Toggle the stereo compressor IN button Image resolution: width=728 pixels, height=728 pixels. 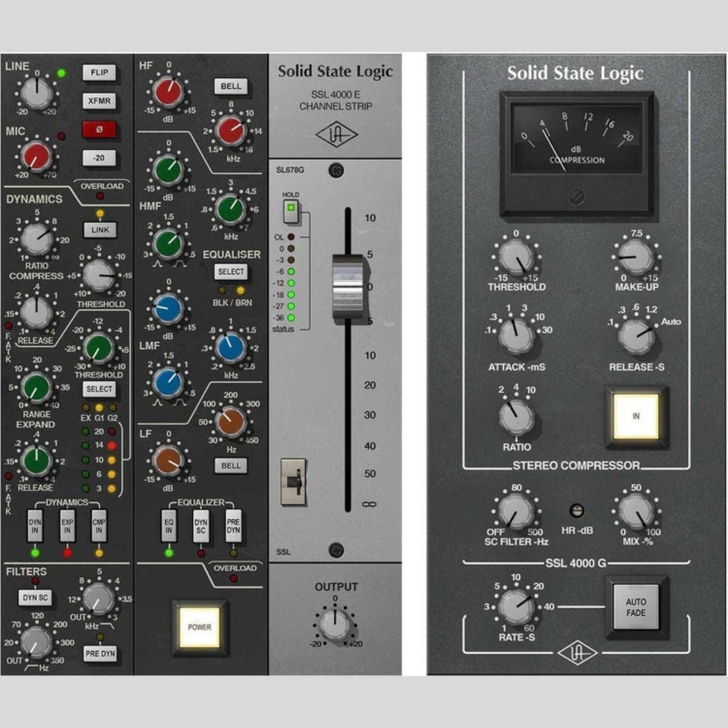pos(636,416)
